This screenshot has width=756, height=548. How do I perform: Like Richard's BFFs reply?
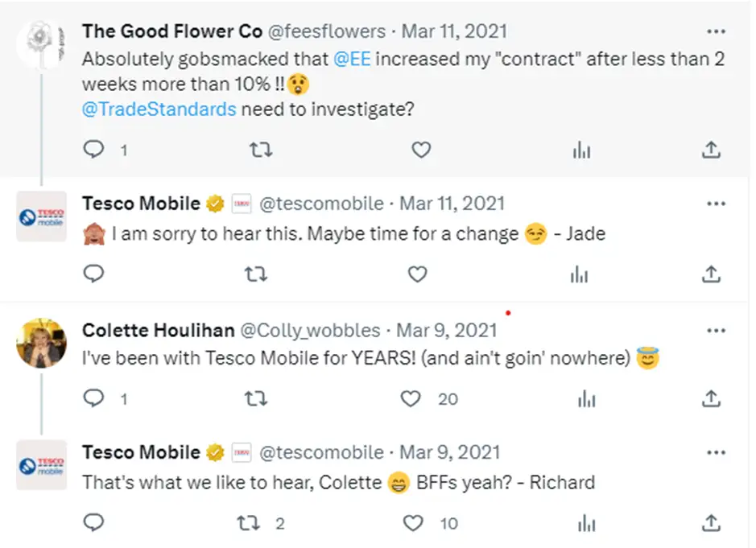[412, 523]
